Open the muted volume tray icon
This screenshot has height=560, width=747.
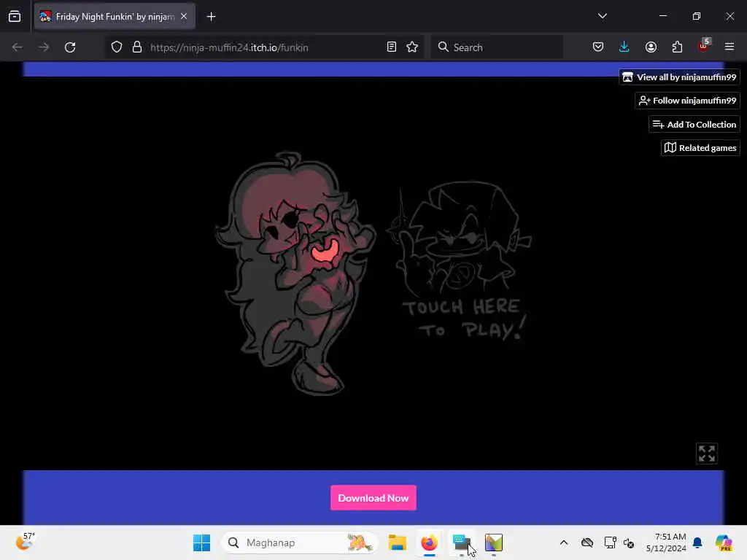coord(629,542)
